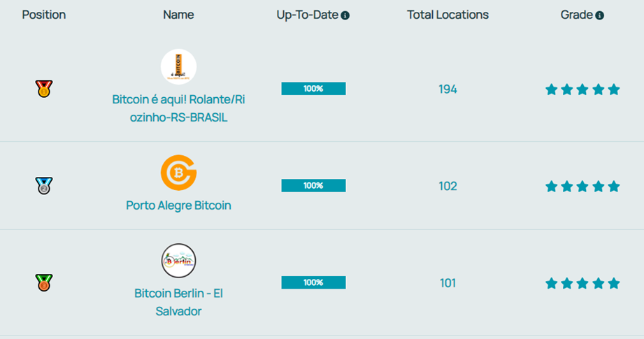Click the 100% progress bar for Porto Alegre
This screenshot has height=339, width=644.
pos(313,185)
